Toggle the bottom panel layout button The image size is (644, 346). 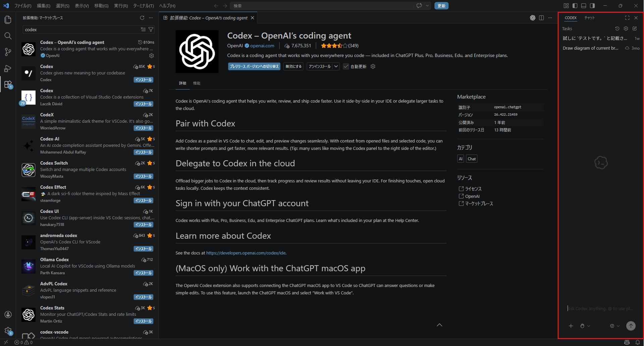coord(584,6)
